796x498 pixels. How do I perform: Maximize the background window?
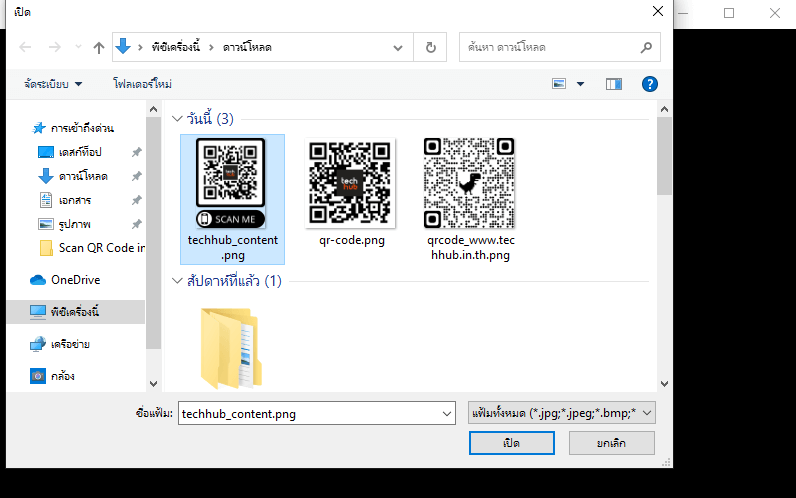pyautogui.click(x=729, y=13)
